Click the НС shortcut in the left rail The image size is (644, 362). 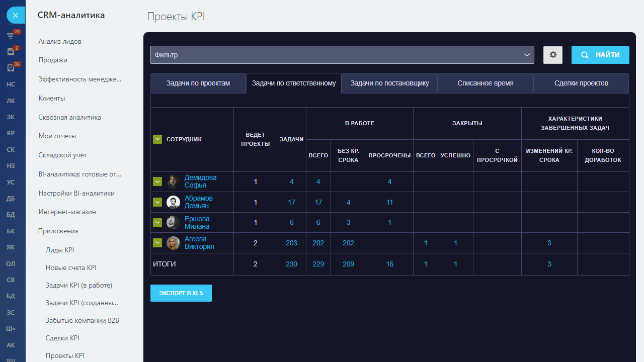pos(11,84)
